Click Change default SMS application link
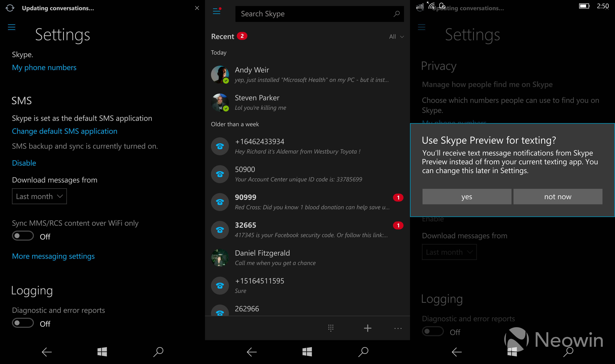The height and width of the screenshot is (364, 615). (x=65, y=131)
